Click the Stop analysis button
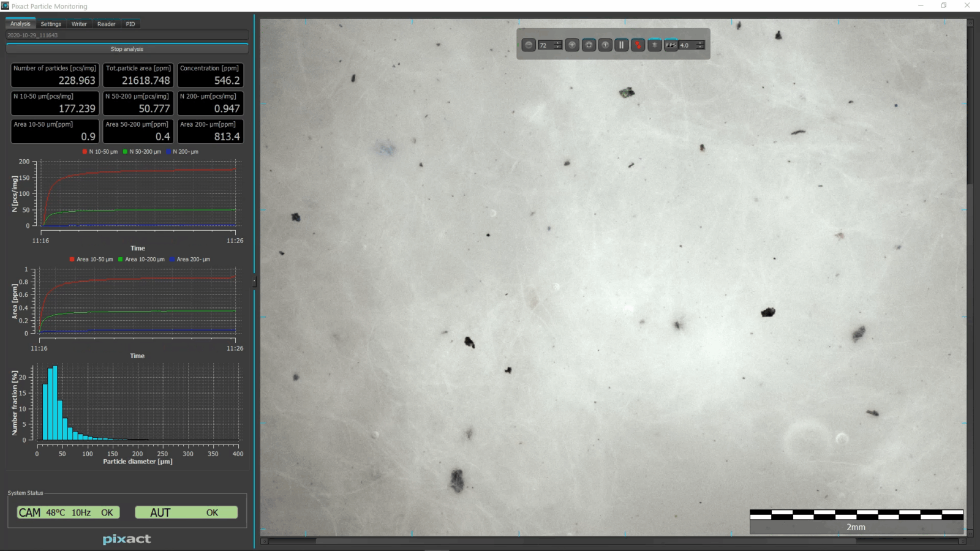Viewport: 980px width, 551px height. click(x=127, y=49)
